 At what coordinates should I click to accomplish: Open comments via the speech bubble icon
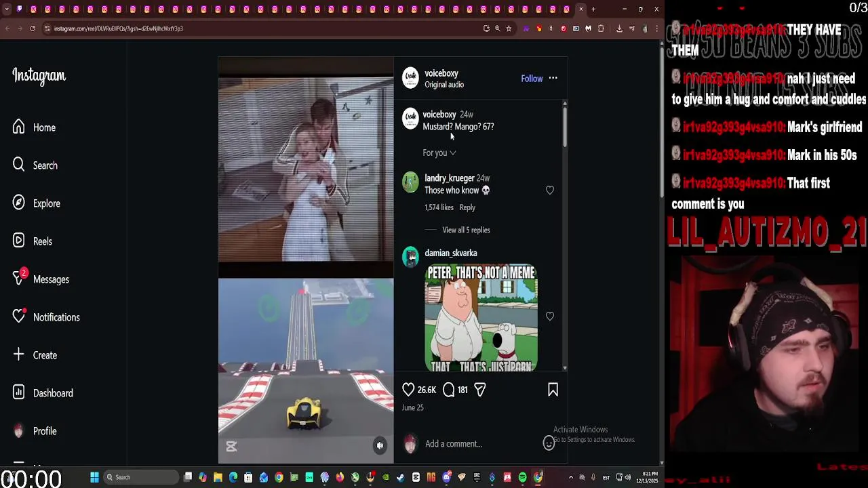click(448, 390)
